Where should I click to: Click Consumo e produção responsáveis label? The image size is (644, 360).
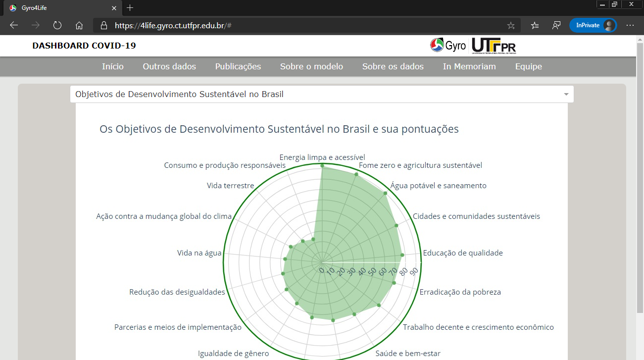[x=225, y=165]
